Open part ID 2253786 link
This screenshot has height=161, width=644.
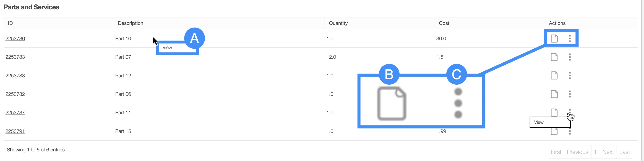point(15,38)
